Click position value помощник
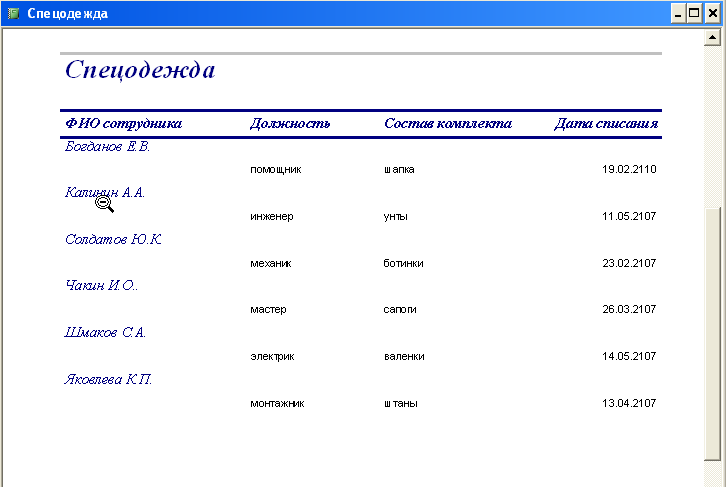This screenshot has width=726, height=487. [x=275, y=170]
